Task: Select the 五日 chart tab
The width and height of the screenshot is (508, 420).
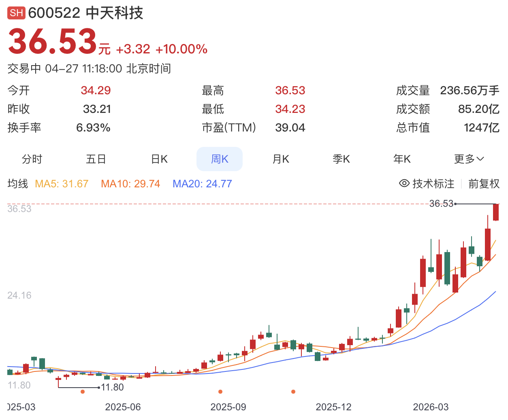Action: (x=96, y=159)
